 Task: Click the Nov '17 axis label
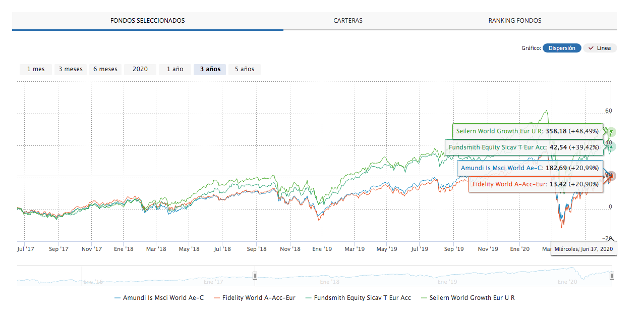(91, 249)
